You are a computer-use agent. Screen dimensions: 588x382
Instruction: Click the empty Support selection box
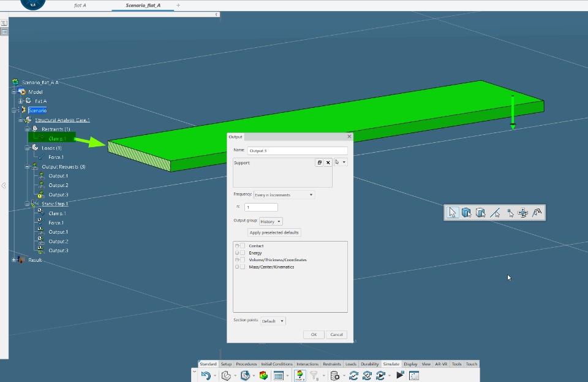282,173
